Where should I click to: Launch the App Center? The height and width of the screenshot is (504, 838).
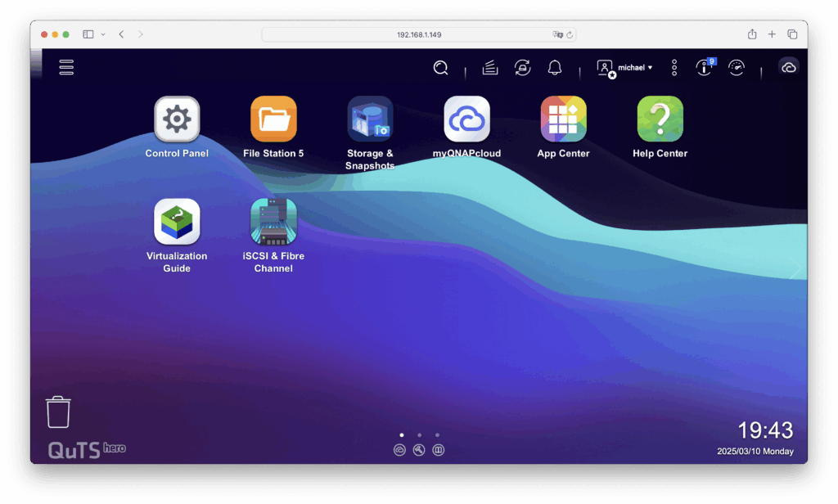[563, 119]
